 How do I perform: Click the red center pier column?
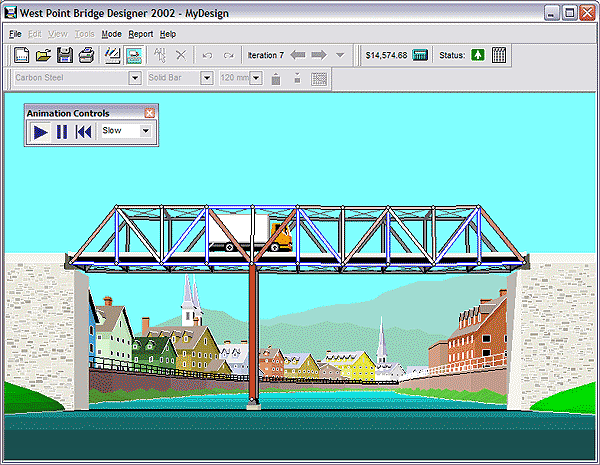coord(253,333)
